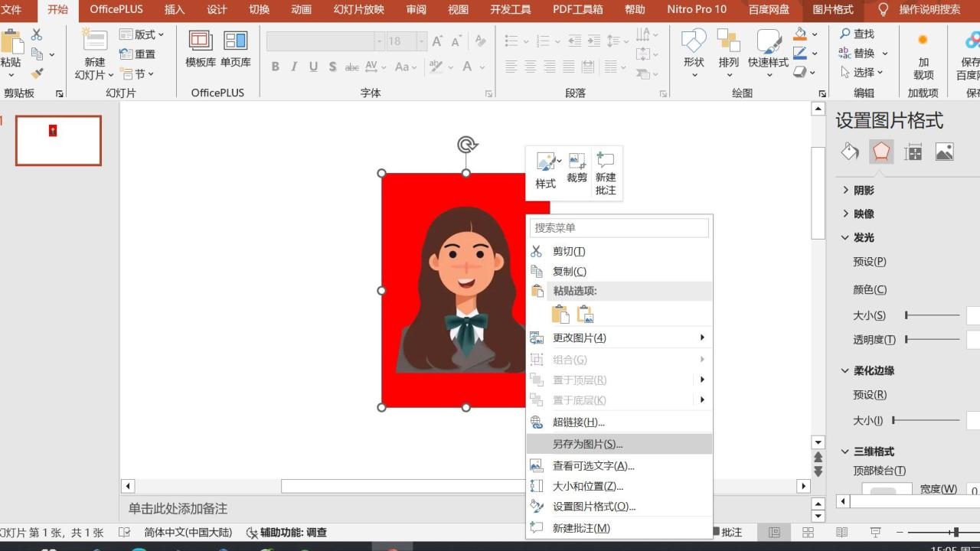Toggle bold formatting in the font group

coord(275,67)
